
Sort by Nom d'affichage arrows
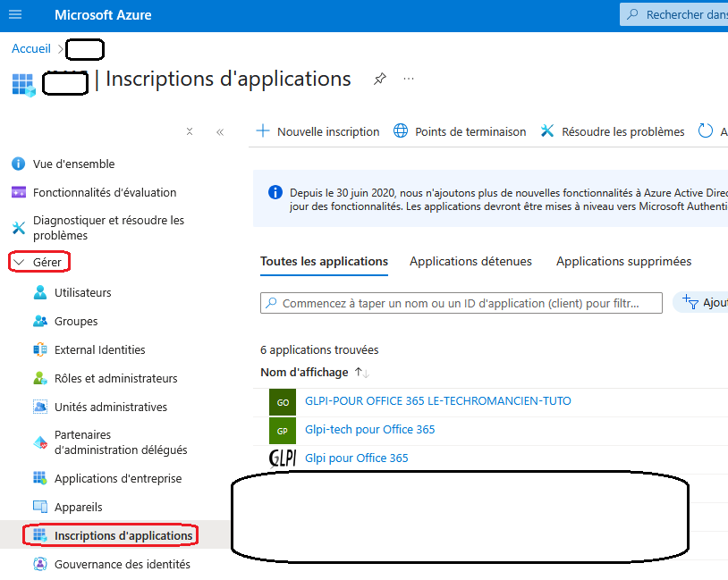pyautogui.click(x=361, y=373)
